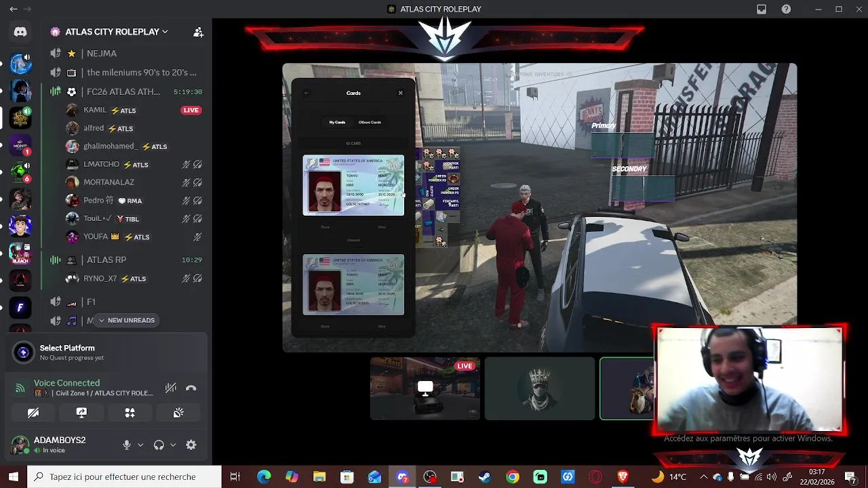Viewport: 868px width, 488px height.
Task: Open Brave browser from taskbar
Action: click(623, 476)
